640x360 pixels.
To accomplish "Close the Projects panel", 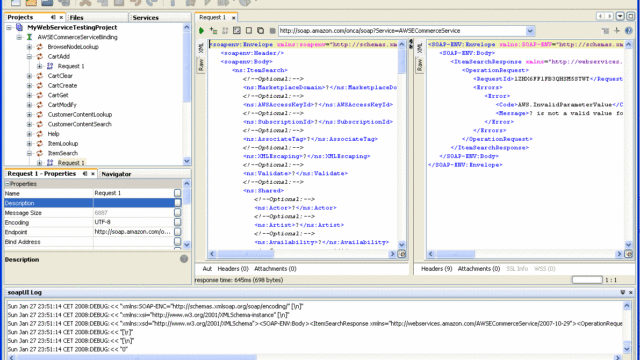I will click(61, 17).
